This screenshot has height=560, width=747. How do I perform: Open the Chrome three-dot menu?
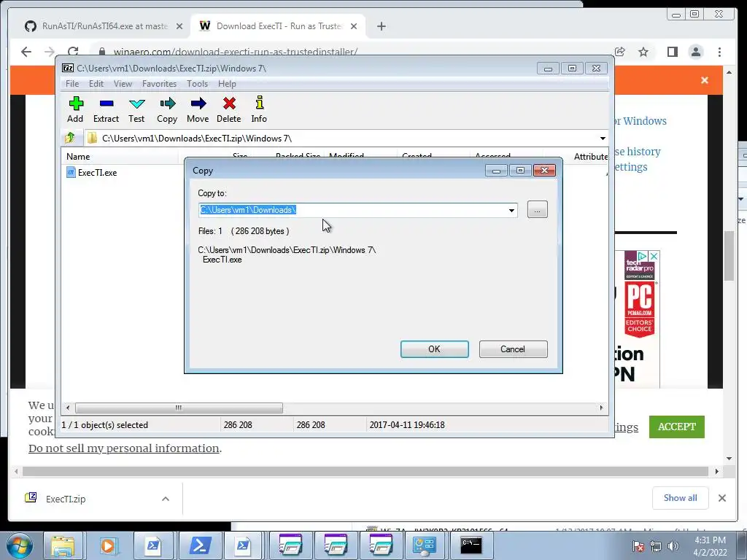(x=719, y=52)
